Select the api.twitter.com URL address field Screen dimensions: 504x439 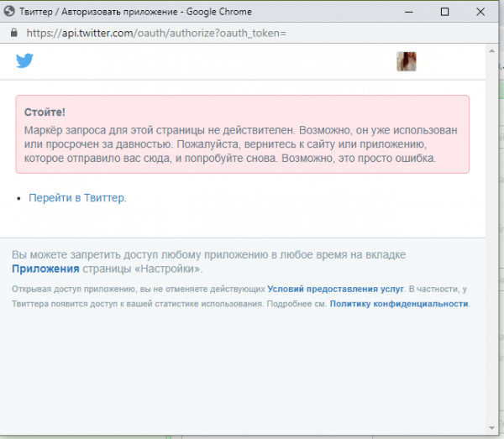tap(156, 33)
